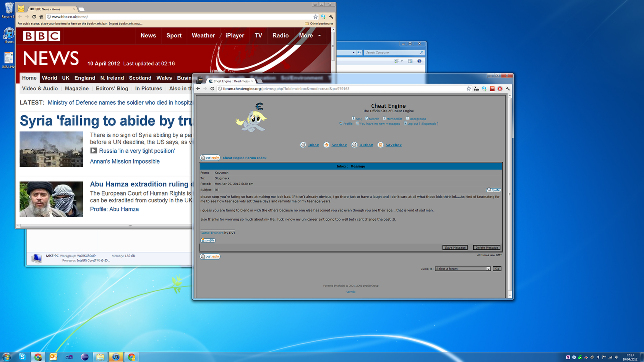Click Save Message button
644x362 pixels.
pos(455,247)
